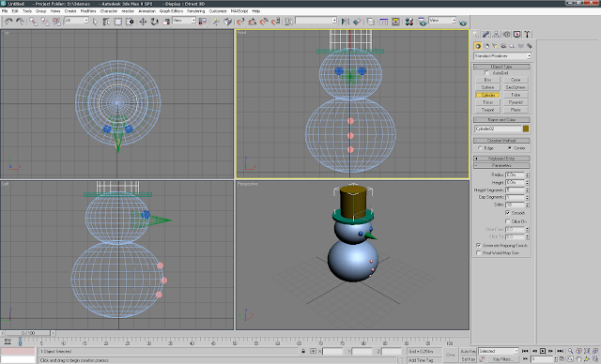Open the selection filter All dropdown
601x364 pixels.
click(x=76, y=21)
